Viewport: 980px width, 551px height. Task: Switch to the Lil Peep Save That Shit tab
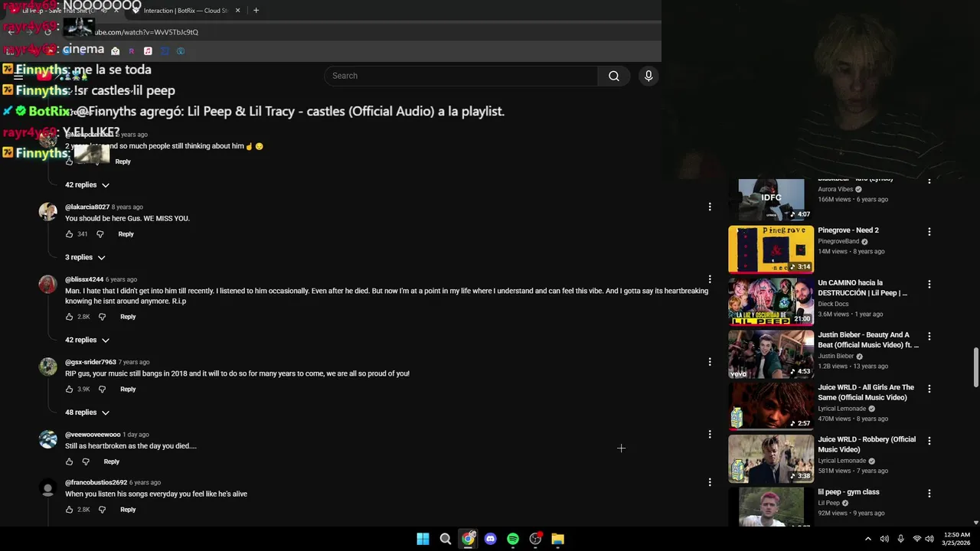(65, 11)
